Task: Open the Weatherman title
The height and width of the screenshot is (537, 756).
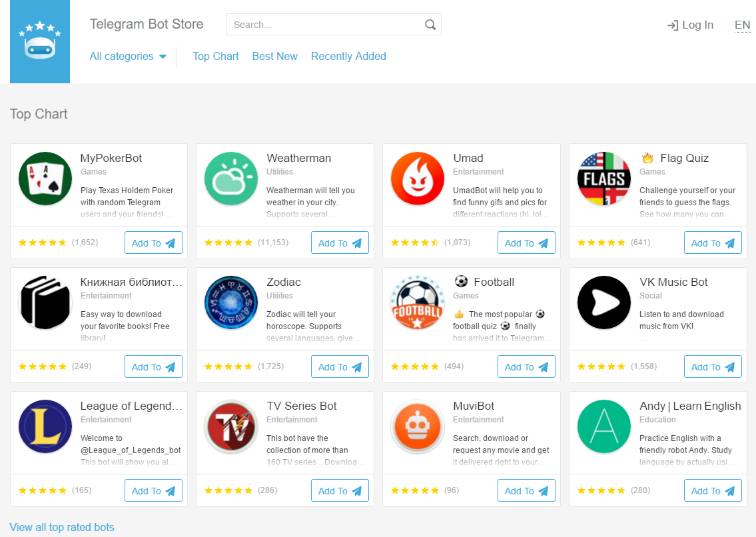Action: click(299, 159)
